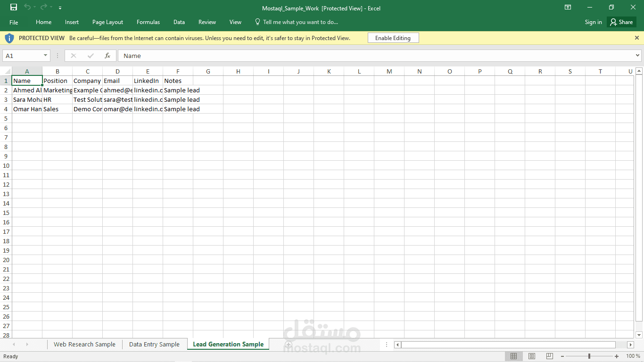Click the formula bar showing Name
This screenshot has height=362, width=644.
pyautogui.click(x=376, y=56)
